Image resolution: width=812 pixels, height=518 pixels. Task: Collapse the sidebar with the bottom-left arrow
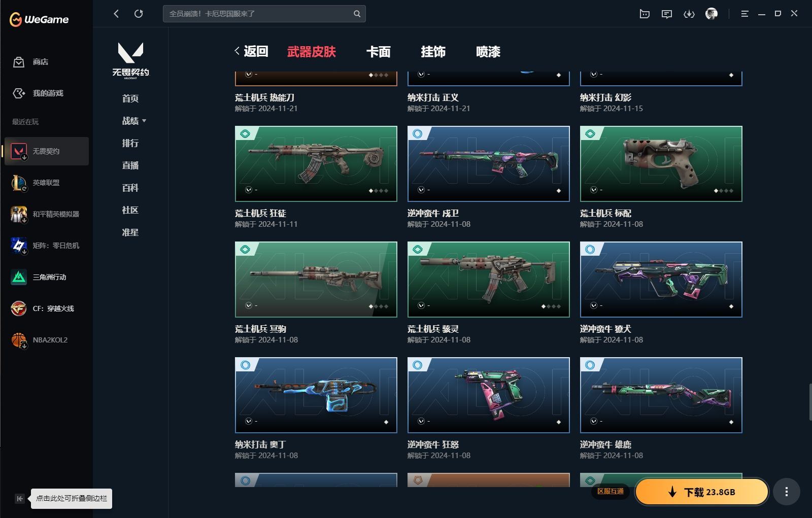[x=19, y=499]
